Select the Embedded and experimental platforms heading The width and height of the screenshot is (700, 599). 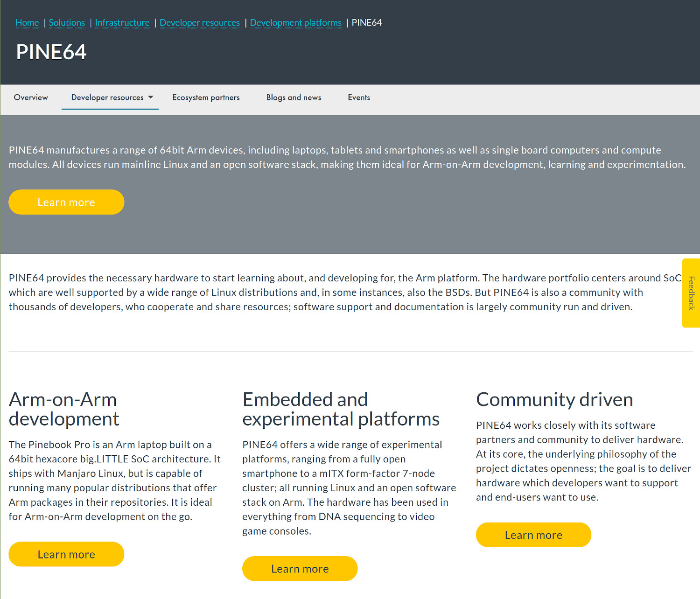[x=341, y=409]
